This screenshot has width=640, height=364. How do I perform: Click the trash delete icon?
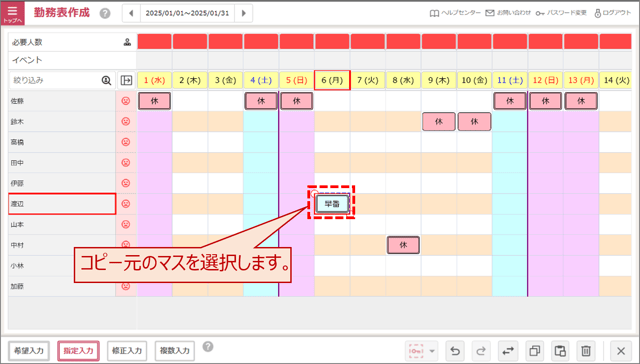pos(586,351)
